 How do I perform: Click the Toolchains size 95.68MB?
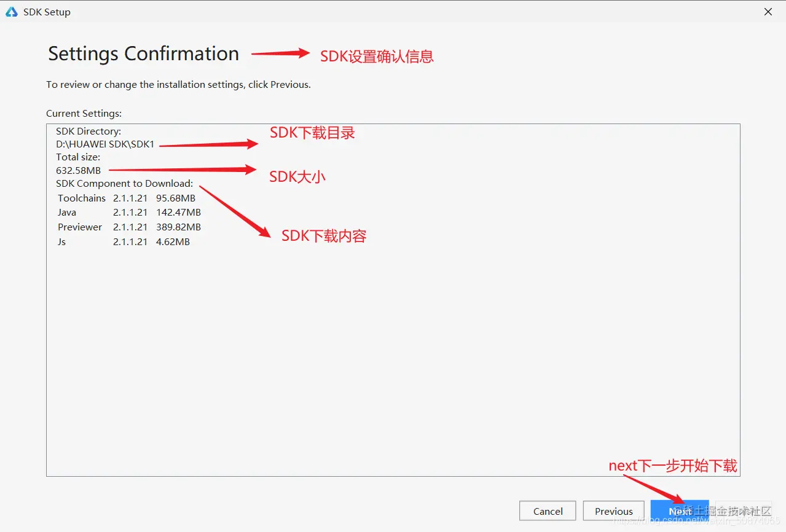click(x=176, y=198)
